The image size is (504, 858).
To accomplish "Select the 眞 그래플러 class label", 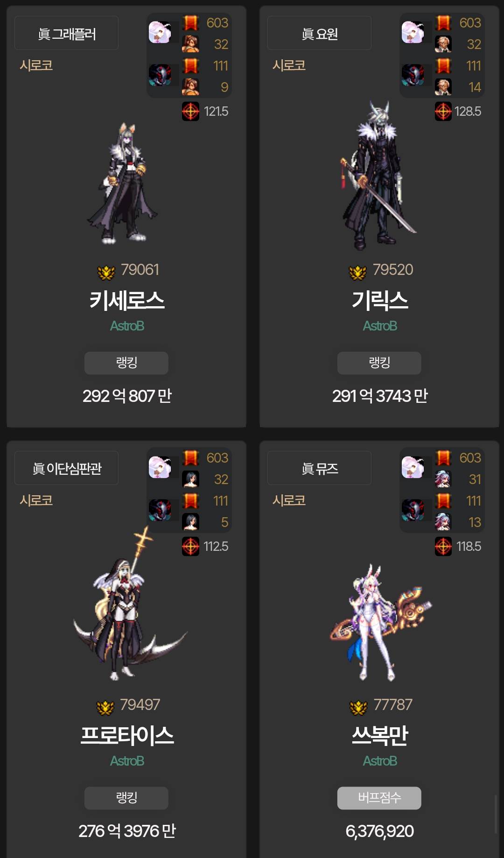I will tap(67, 33).
